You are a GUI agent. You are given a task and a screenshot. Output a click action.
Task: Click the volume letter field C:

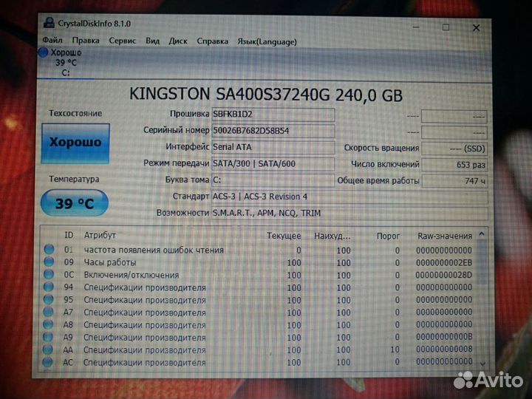pos(273,180)
